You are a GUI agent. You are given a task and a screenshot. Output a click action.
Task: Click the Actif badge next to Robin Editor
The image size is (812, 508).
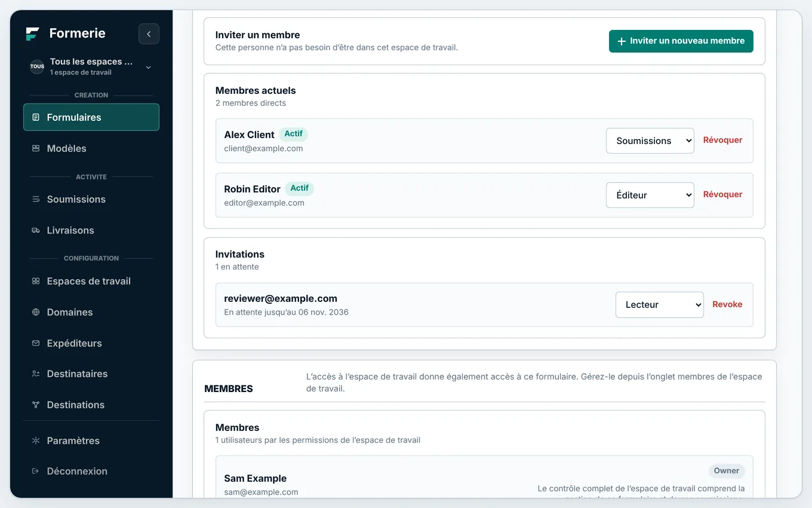[299, 188]
